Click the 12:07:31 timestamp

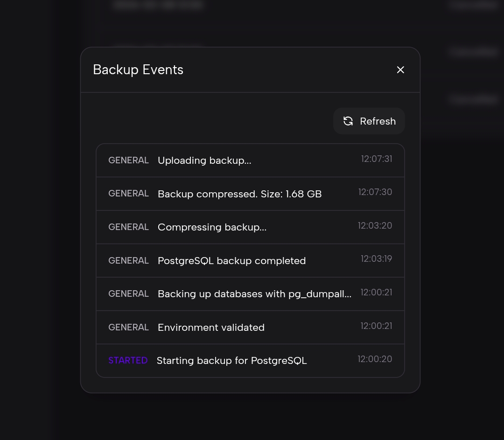pyautogui.click(x=376, y=159)
